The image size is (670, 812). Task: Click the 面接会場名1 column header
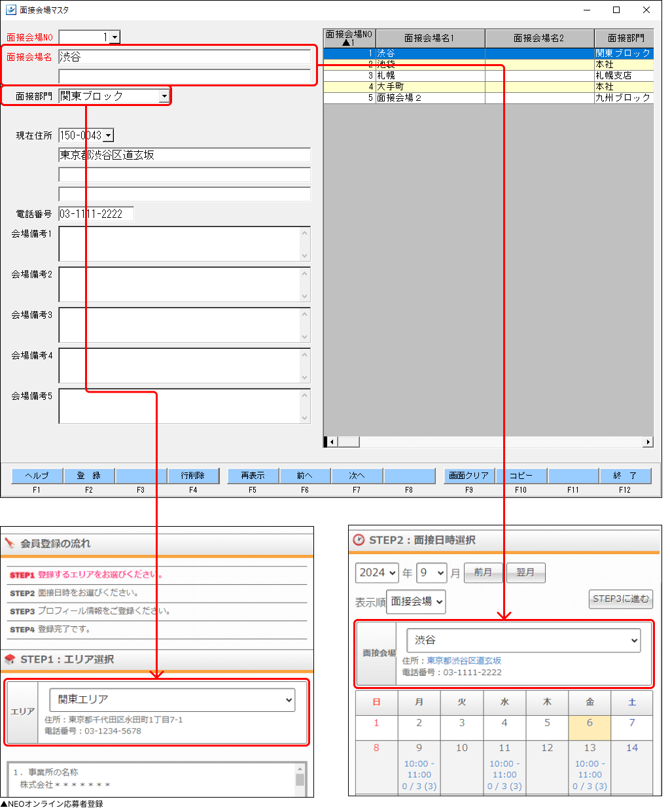pos(430,38)
